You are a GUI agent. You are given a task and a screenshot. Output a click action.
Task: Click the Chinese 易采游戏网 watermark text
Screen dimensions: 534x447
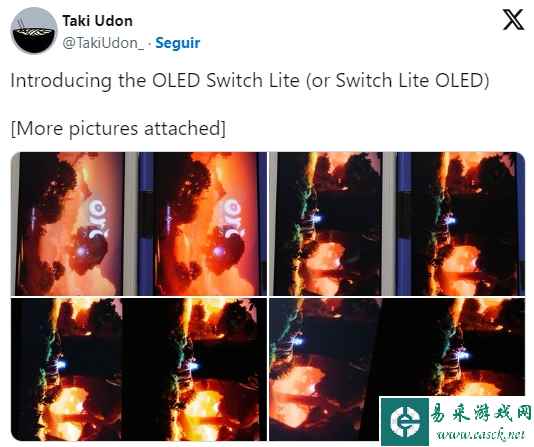coord(481,413)
